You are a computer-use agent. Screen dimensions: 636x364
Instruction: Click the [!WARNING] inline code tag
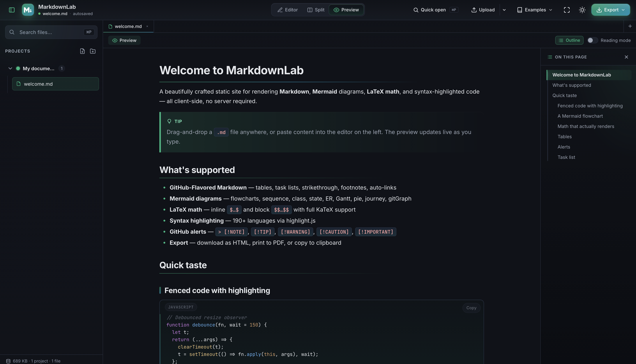[x=296, y=232]
